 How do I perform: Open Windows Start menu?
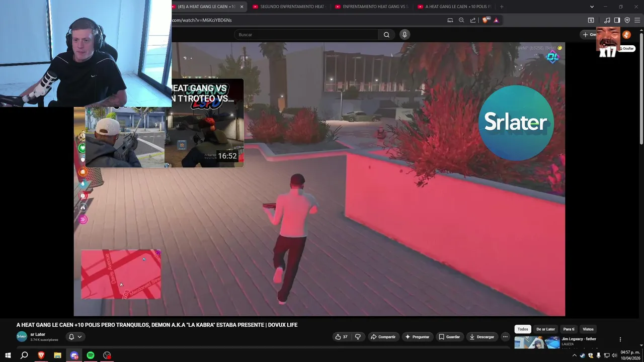[8, 355]
